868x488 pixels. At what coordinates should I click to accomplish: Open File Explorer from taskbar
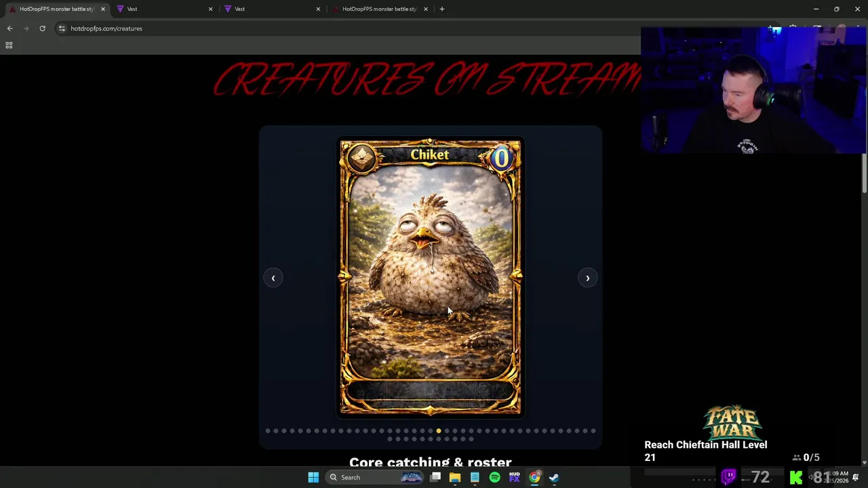(x=455, y=477)
